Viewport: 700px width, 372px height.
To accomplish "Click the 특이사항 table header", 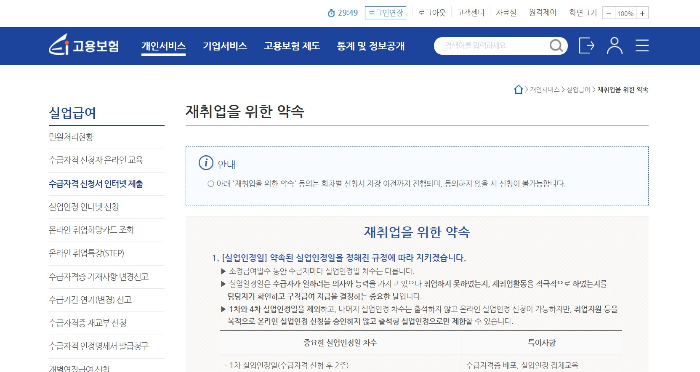I will coord(542,343).
